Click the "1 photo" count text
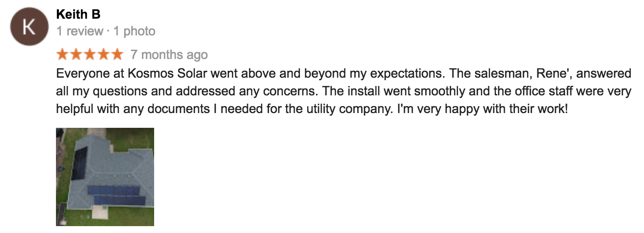Image resolution: width=644 pixels, height=233 pixels. tap(134, 31)
